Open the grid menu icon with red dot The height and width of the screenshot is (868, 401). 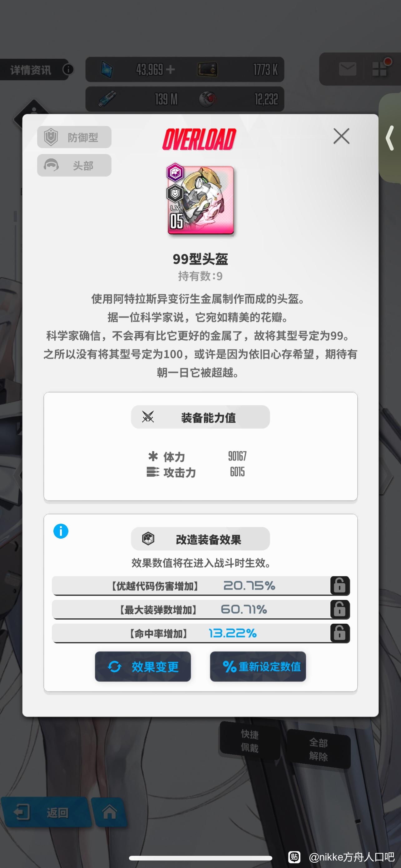coord(380,68)
